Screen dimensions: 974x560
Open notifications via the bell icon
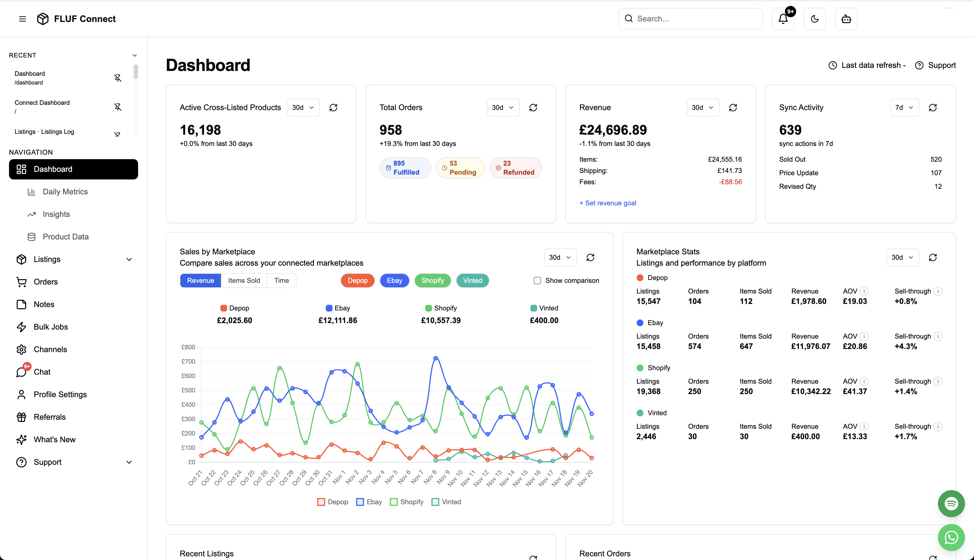pos(783,19)
